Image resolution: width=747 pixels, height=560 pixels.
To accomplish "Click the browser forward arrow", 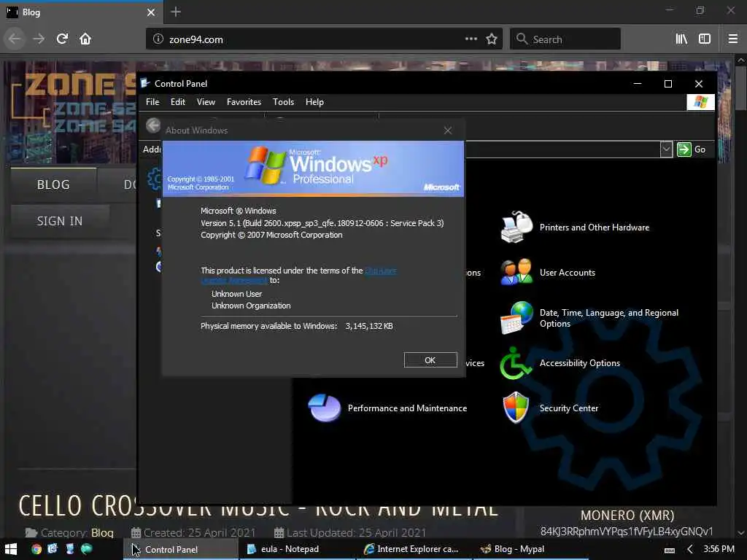I will (39, 39).
